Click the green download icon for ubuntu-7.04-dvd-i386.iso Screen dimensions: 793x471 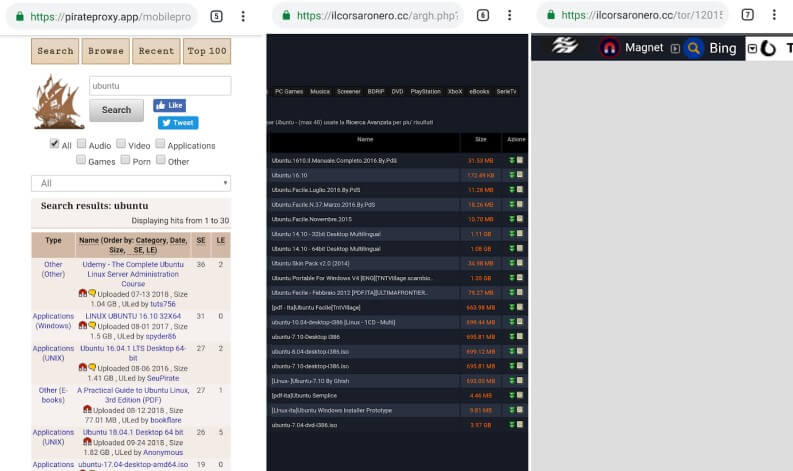point(512,425)
